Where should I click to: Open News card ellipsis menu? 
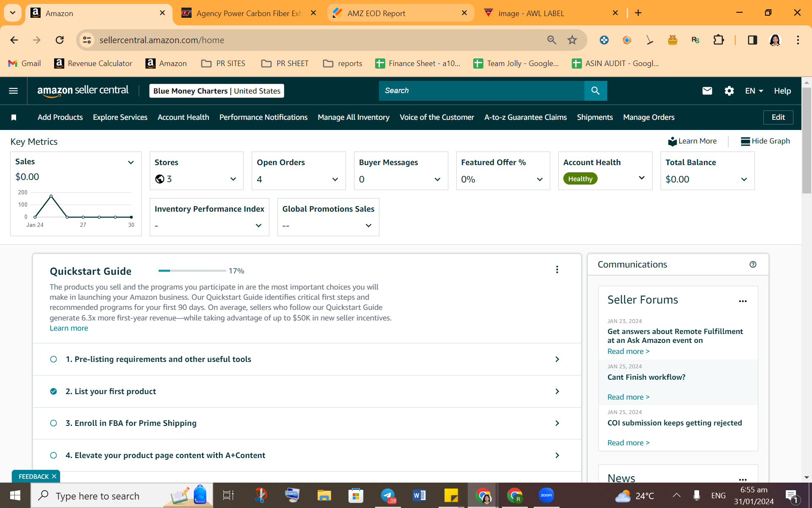coord(743,480)
